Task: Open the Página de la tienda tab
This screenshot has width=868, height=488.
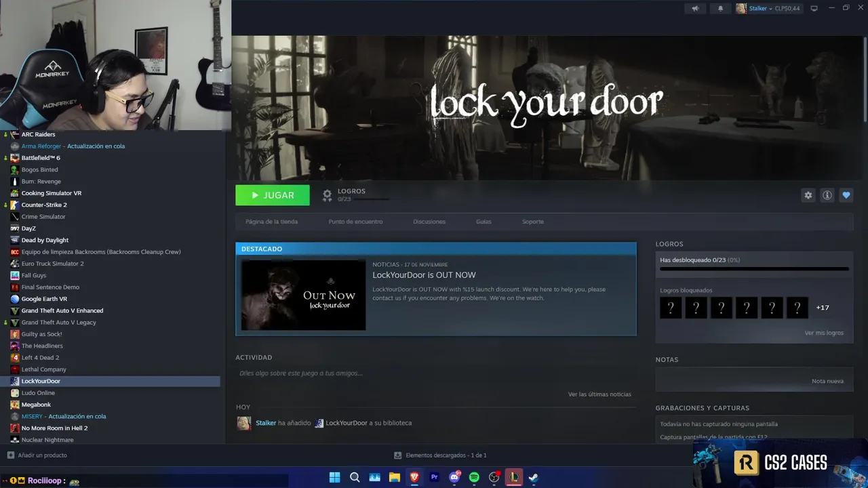Action: 271,222
